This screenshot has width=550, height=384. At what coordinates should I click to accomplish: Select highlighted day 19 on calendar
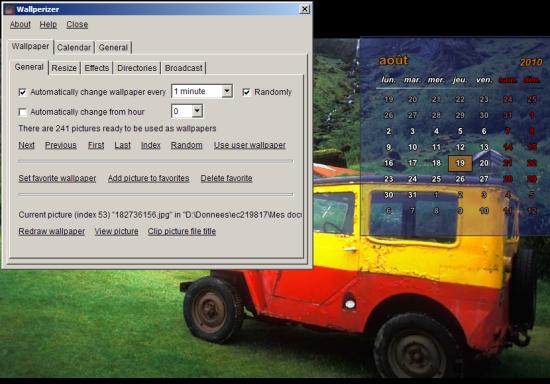460,163
